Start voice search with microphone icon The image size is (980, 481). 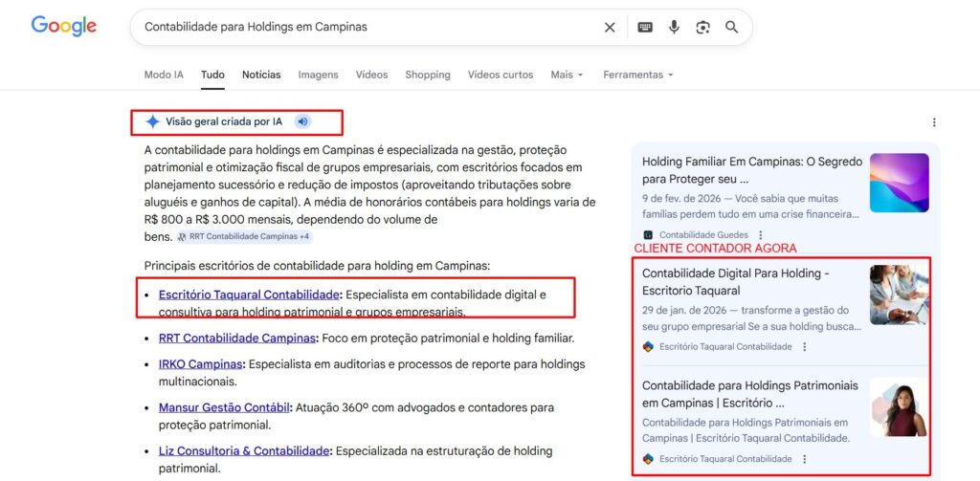click(x=674, y=28)
